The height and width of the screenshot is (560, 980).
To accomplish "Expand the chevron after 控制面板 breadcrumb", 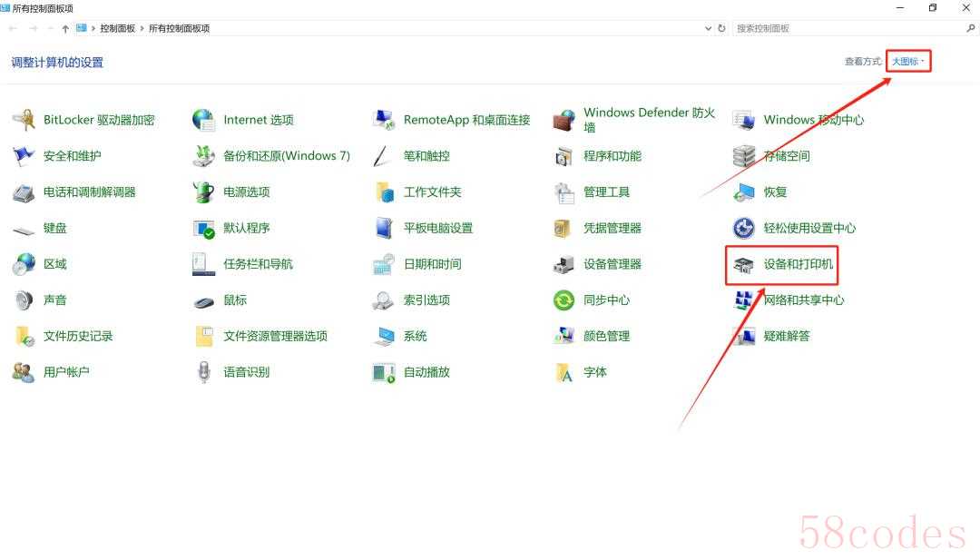I will click(x=142, y=28).
